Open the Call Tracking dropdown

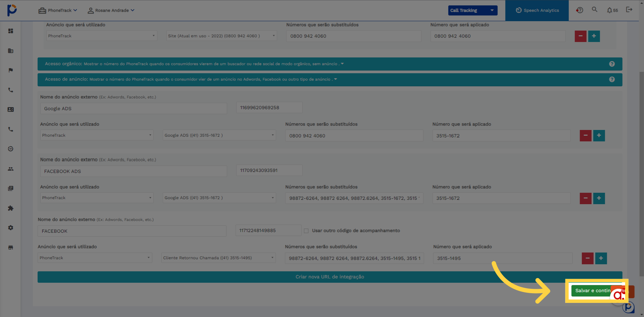point(473,10)
